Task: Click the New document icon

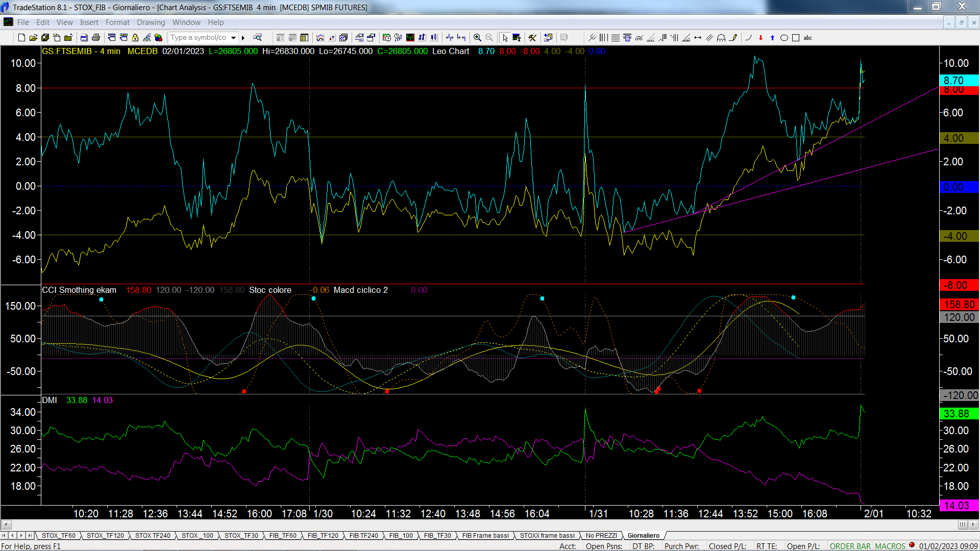Action: 21,38
